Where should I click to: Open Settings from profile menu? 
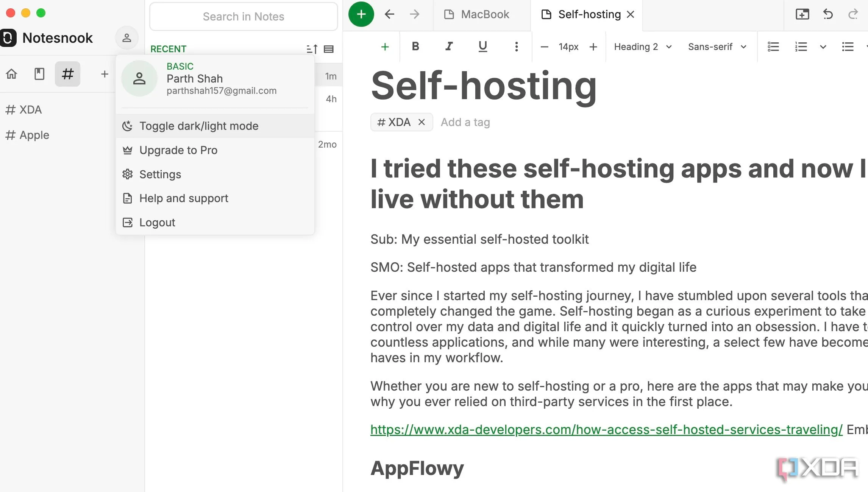tap(215, 174)
